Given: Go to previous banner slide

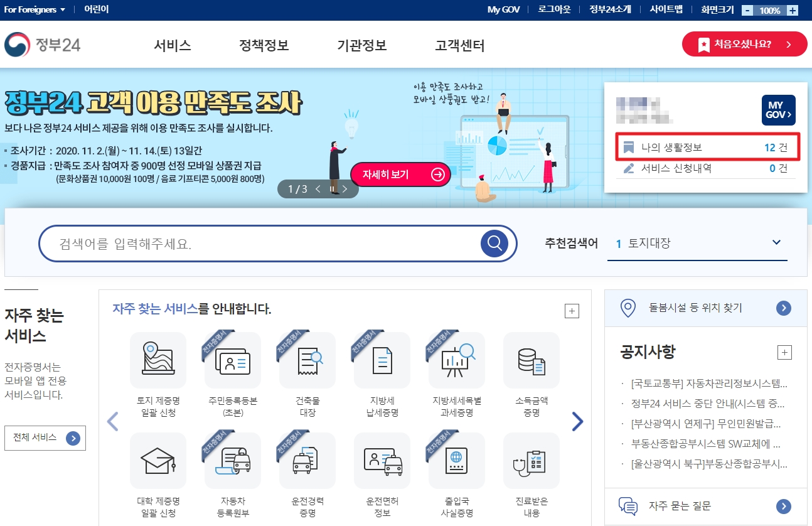Looking at the screenshot, I should pos(318,189).
